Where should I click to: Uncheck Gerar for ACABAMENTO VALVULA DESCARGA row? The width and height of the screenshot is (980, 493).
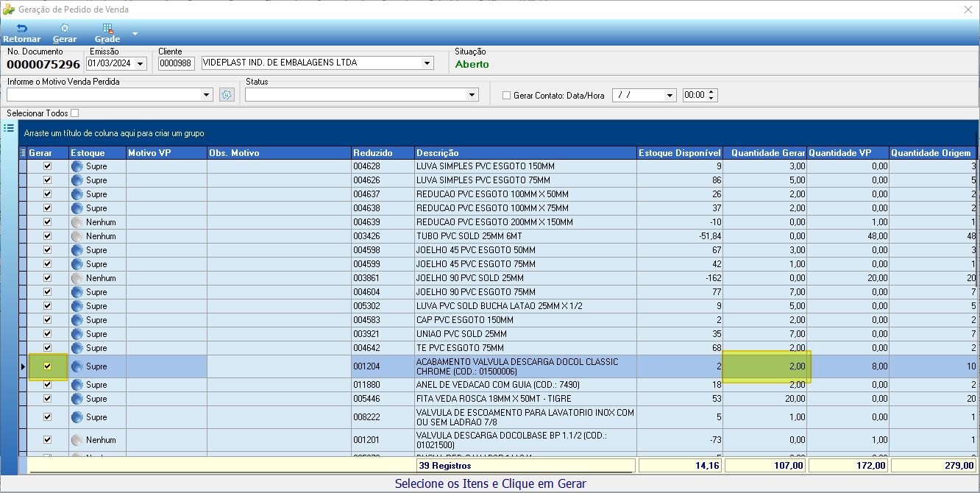click(48, 366)
